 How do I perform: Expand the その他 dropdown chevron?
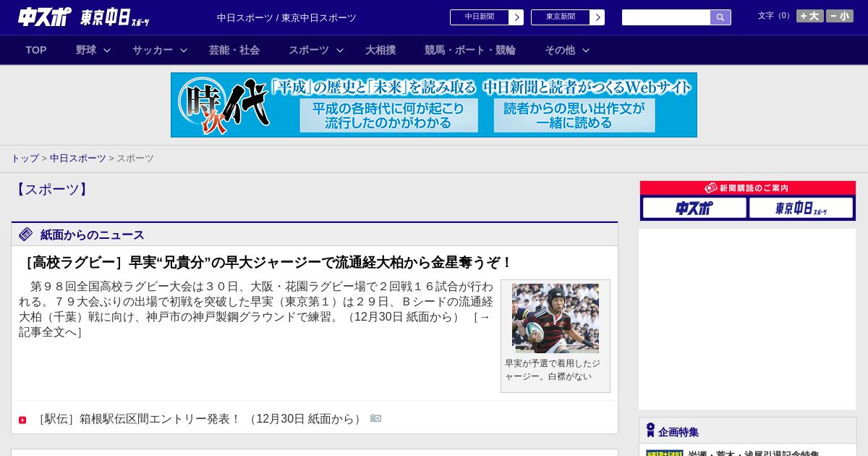[586, 50]
